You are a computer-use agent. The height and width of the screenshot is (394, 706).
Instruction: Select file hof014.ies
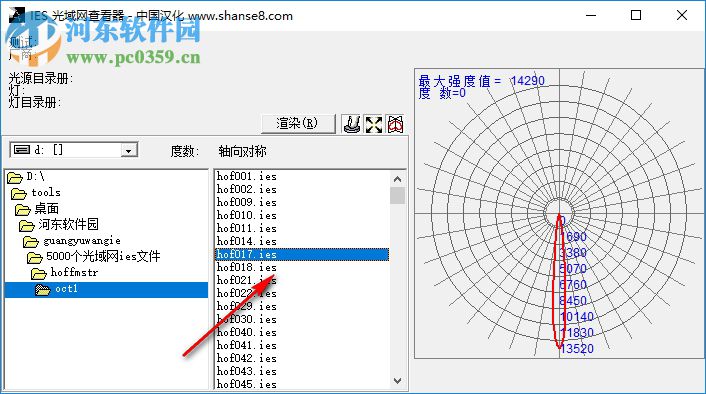pyautogui.click(x=247, y=242)
